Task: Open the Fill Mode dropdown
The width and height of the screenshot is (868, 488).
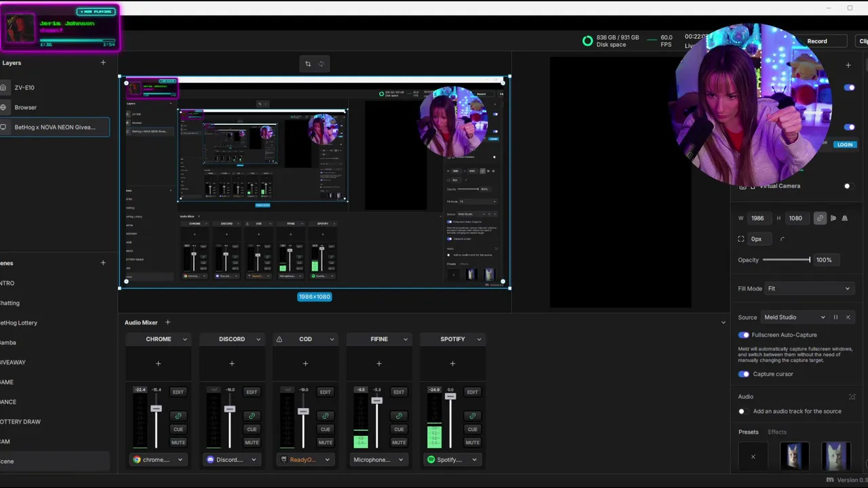Action: 808,289
